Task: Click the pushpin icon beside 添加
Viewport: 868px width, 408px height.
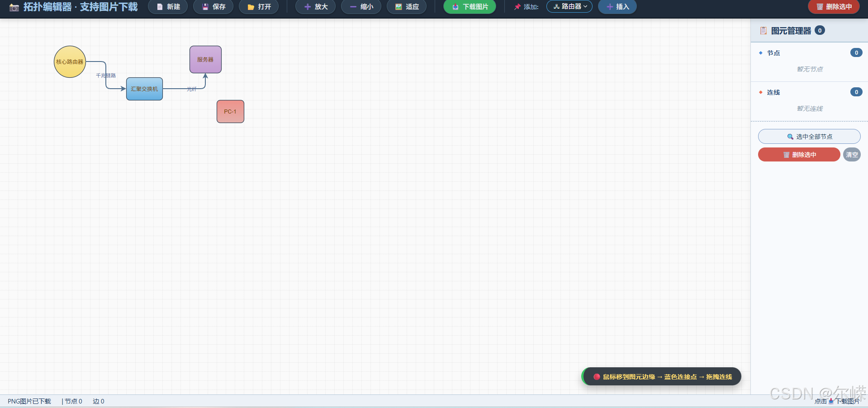Action: click(517, 7)
